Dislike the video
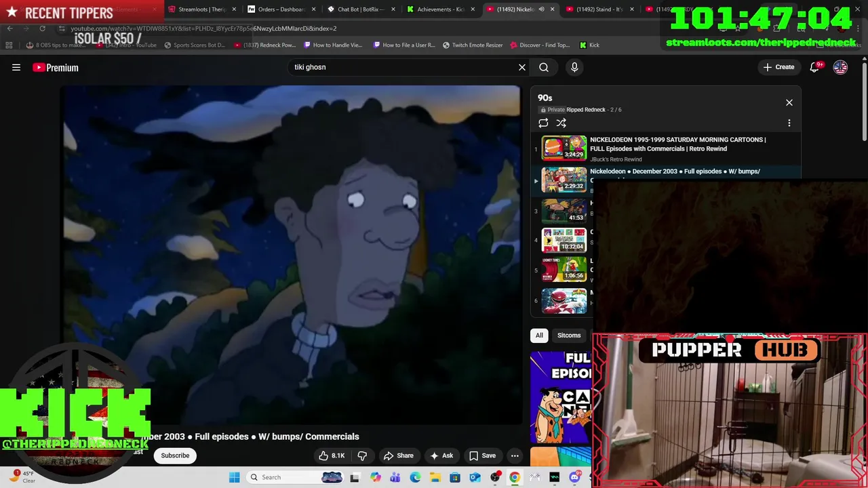This screenshot has height=488, width=868. coord(362,455)
